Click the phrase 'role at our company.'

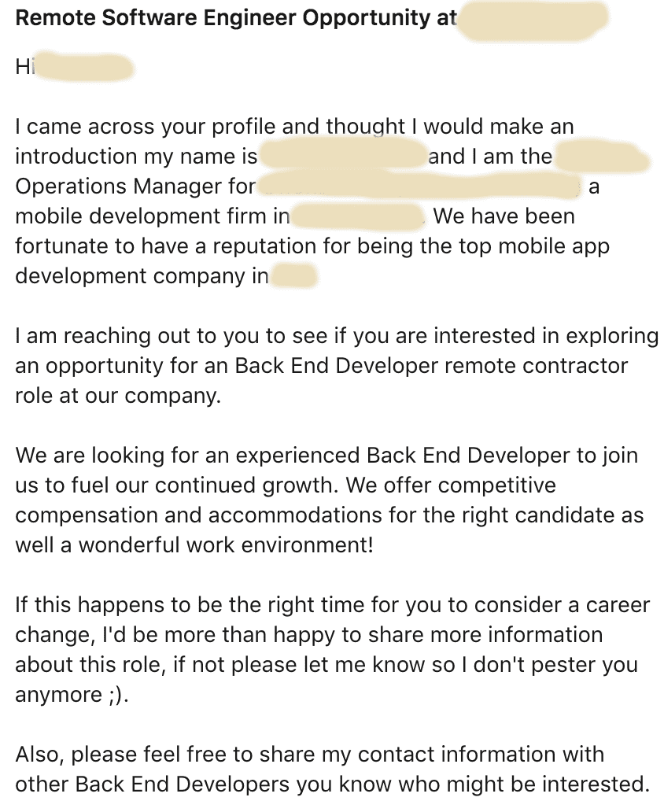point(118,396)
